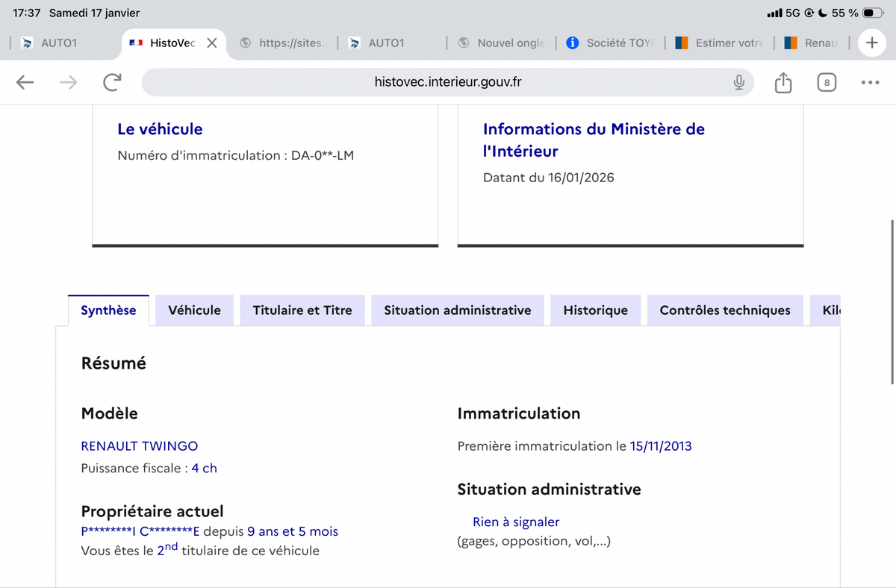The height and width of the screenshot is (588, 896).
Task: View the Contrôles techniques tab
Action: click(724, 310)
